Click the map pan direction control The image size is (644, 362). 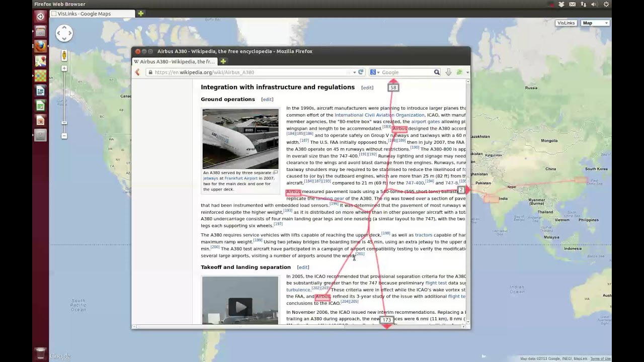click(x=64, y=34)
